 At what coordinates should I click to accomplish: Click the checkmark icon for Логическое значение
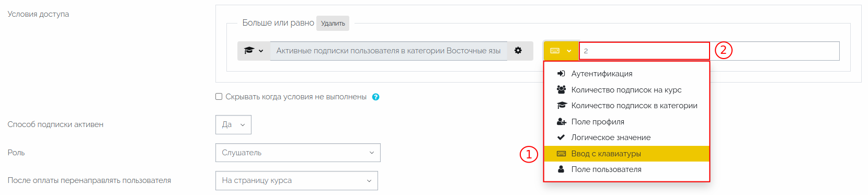pos(561,137)
